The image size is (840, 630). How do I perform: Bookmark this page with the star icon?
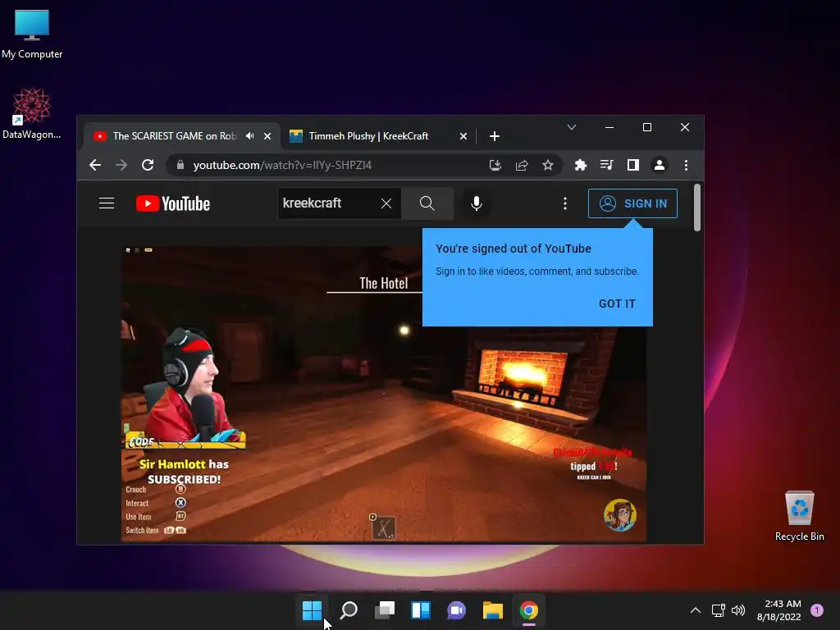[x=547, y=165]
